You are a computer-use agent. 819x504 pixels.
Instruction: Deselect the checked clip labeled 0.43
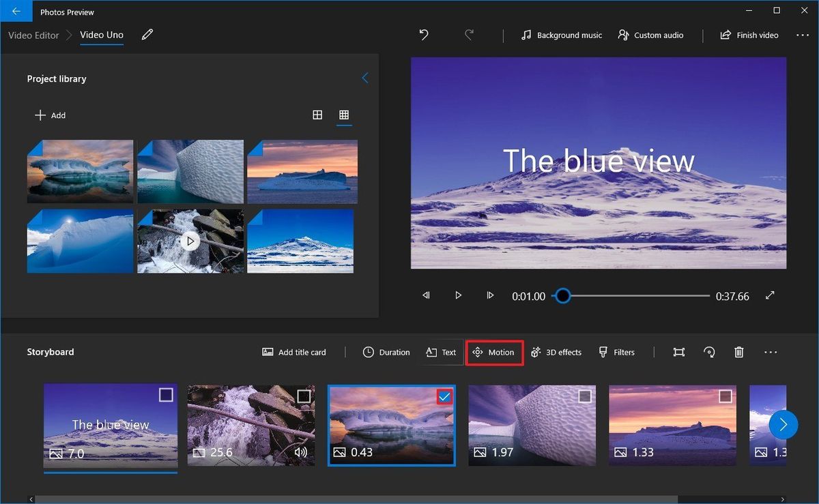click(x=445, y=396)
